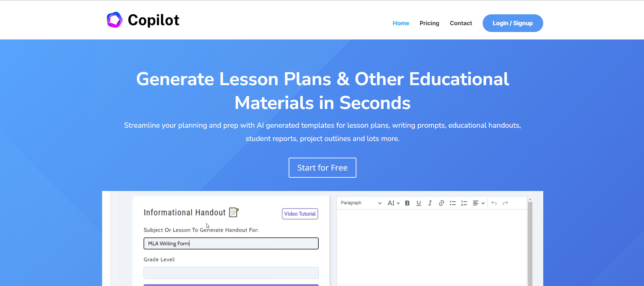This screenshot has width=644, height=286.
Task: Click the Login / Signup button
Action: tap(513, 23)
